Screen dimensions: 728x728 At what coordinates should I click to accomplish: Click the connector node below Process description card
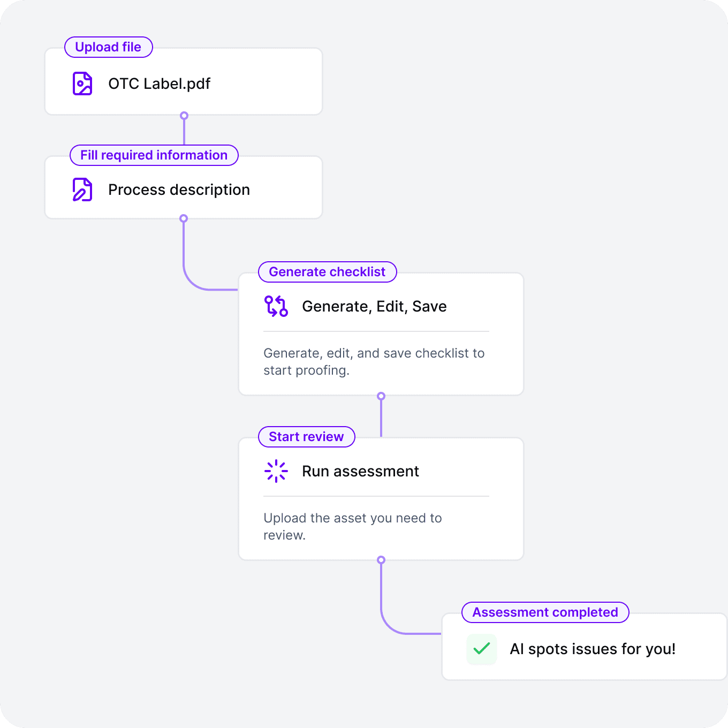click(184, 218)
